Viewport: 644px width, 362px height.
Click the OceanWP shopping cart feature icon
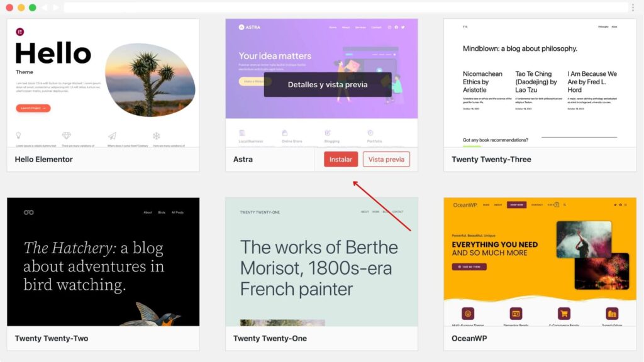pyautogui.click(x=564, y=313)
